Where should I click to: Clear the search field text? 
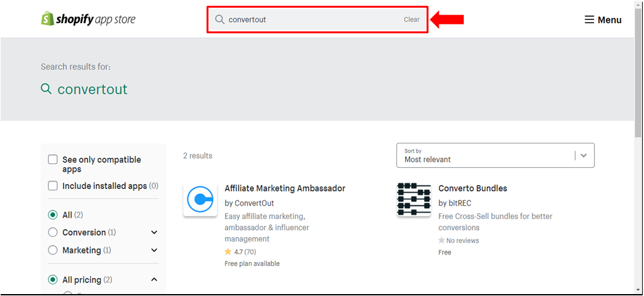412,19
